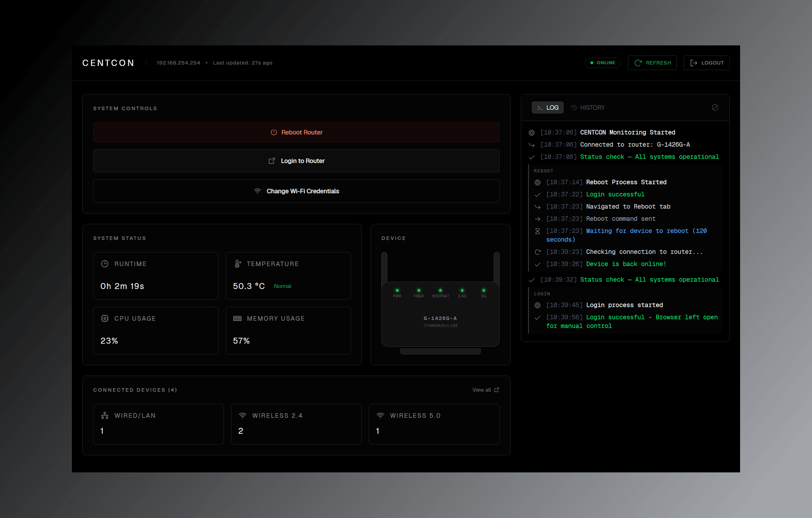Click gear icon beside CENTCON Monitoring Started
This screenshot has height=518, width=812.
click(531, 133)
